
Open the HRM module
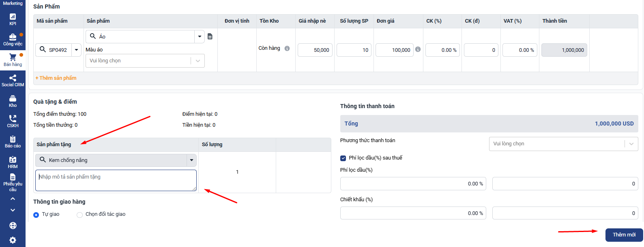tap(13, 162)
